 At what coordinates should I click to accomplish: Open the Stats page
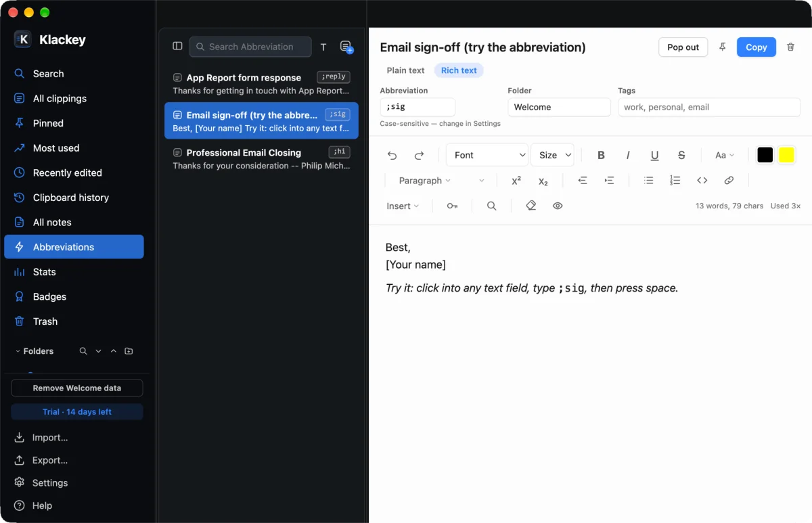click(x=74, y=271)
